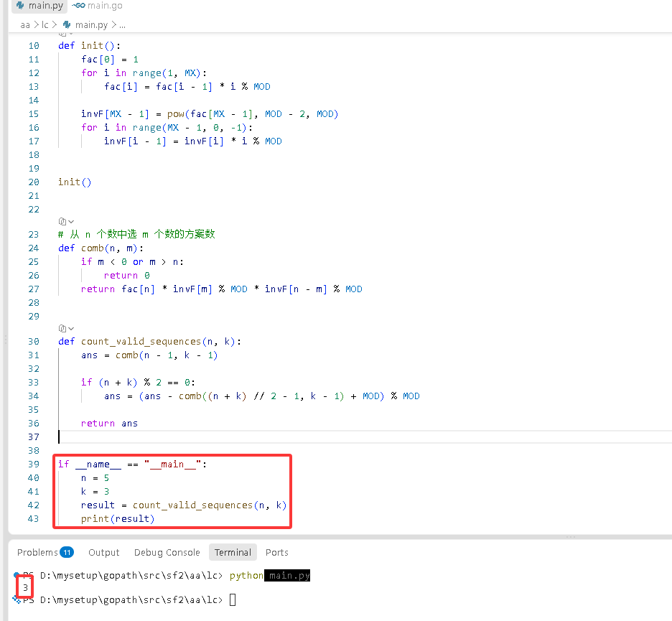Click the 'def comb(n, m):' line

pyautogui.click(x=101, y=248)
